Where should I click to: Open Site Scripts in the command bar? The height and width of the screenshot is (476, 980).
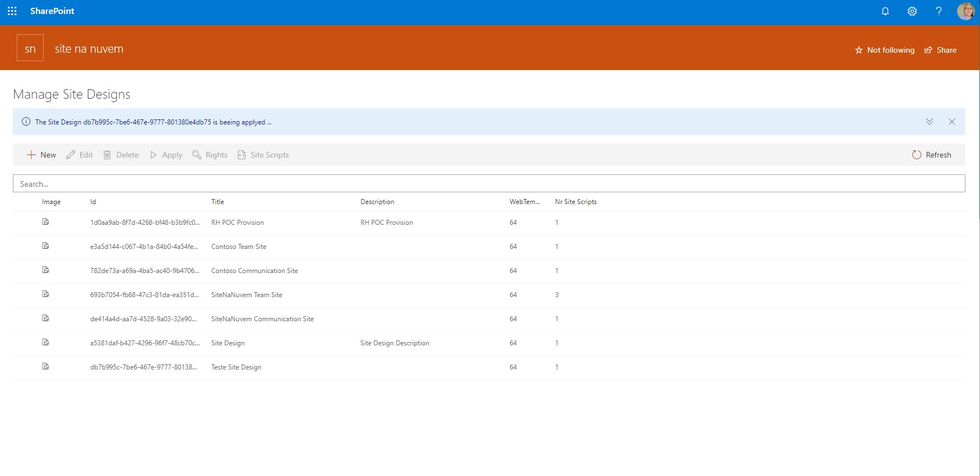263,155
